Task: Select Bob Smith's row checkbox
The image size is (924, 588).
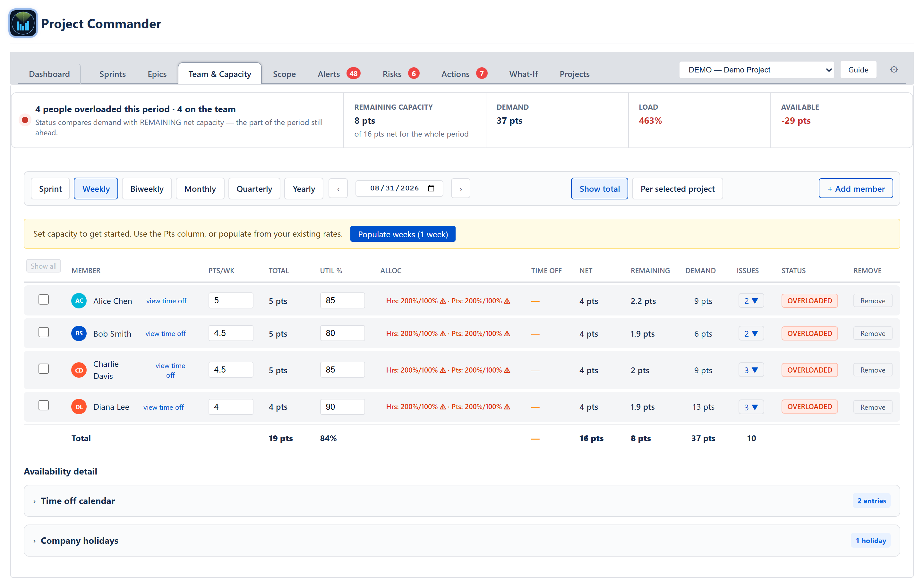Action: [44, 332]
